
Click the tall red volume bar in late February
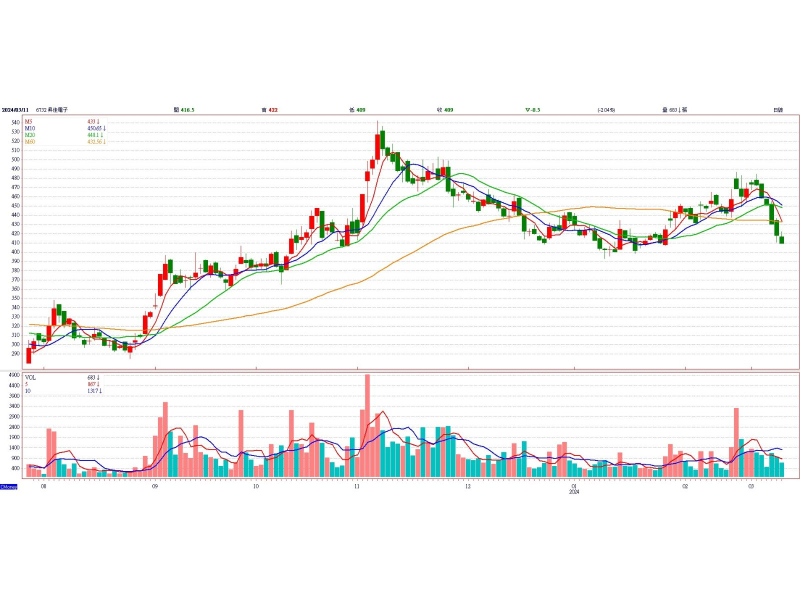coord(736,442)
